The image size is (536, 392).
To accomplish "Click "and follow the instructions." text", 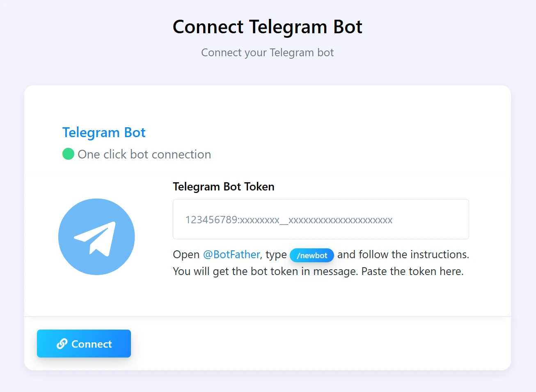I will click(403, 254).
